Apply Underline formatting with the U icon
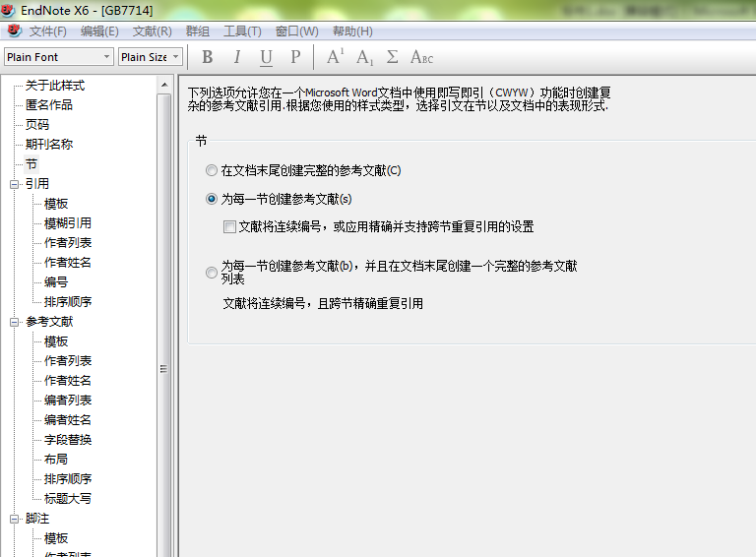756x557 pixels. [266, 57]
